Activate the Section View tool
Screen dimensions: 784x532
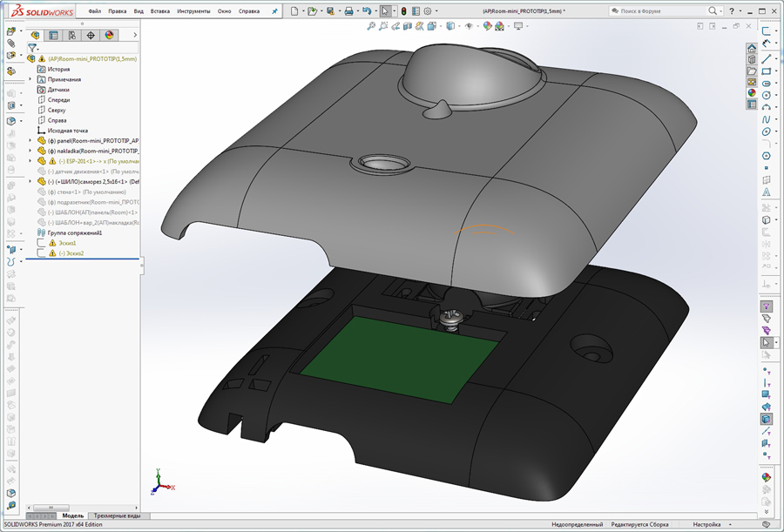point(407,26)
